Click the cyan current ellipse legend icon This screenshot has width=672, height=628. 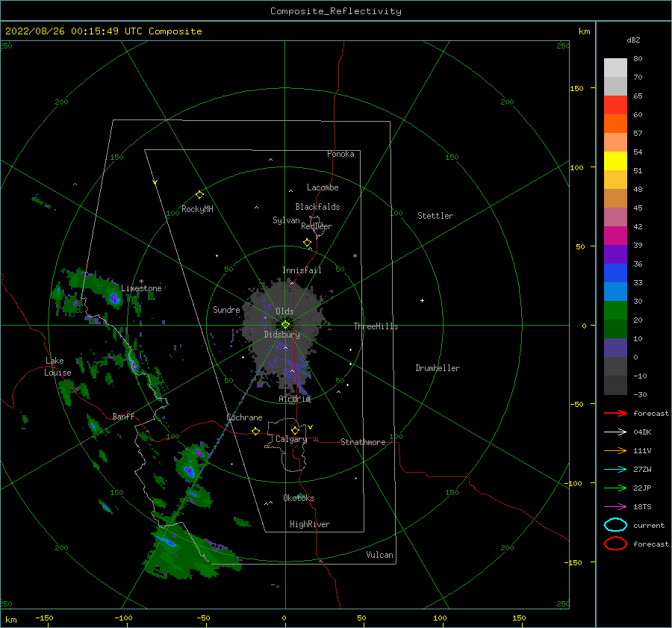click(x=615, y=525)
